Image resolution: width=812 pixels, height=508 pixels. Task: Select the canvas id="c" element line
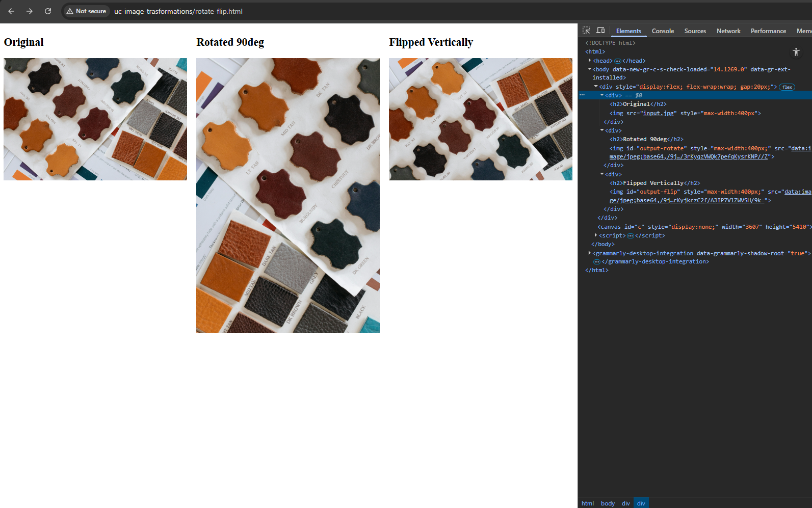pos(704,227)
